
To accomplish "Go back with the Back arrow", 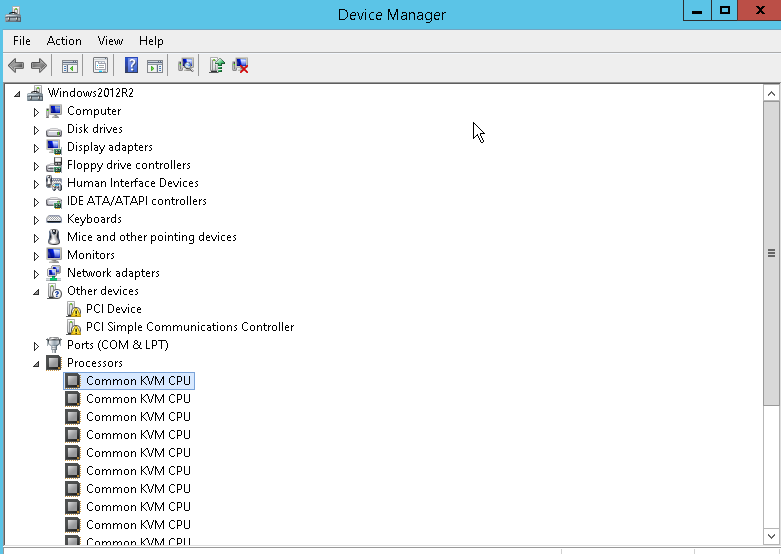I will [x=16, y=65].
